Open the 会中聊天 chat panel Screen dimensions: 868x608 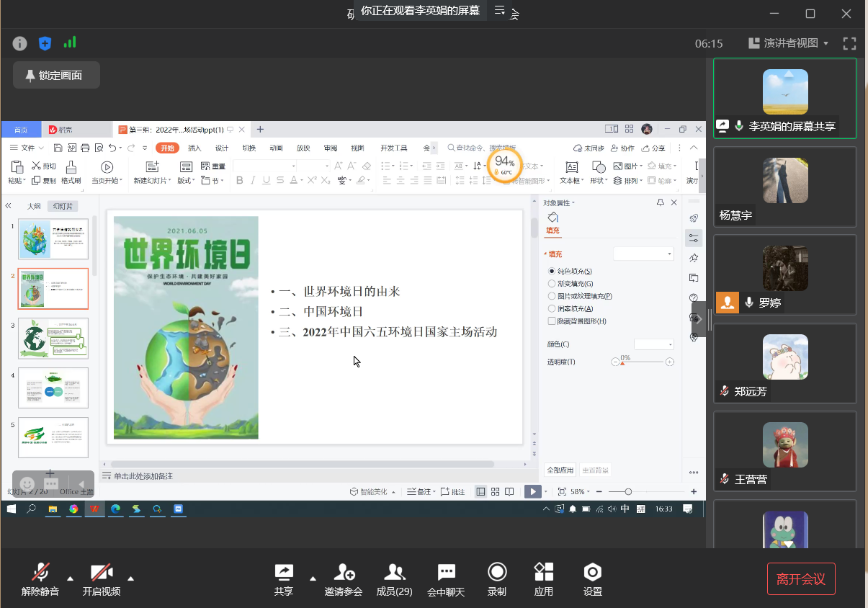tap(446, 579)
